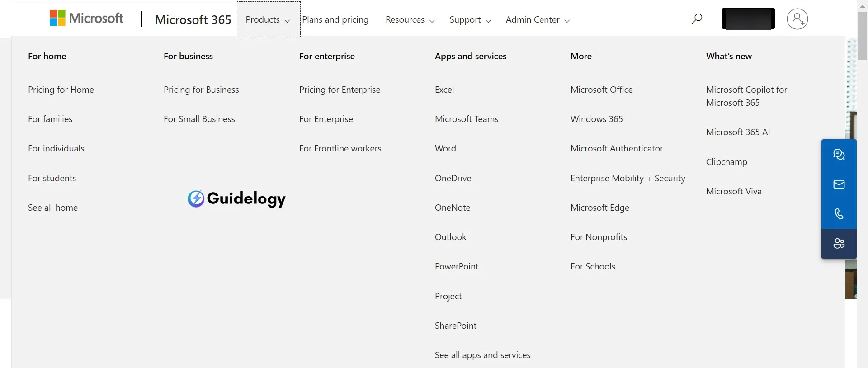Select For Enterprise link
Viewport: 868px width, 368px height.
(326, 119)
